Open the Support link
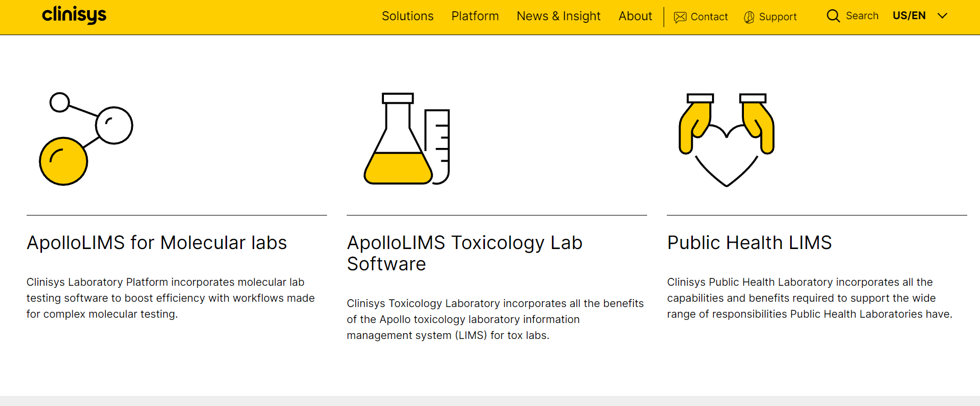Image resolution: width=980 pixels, height=406 pixels. [777, 17]
